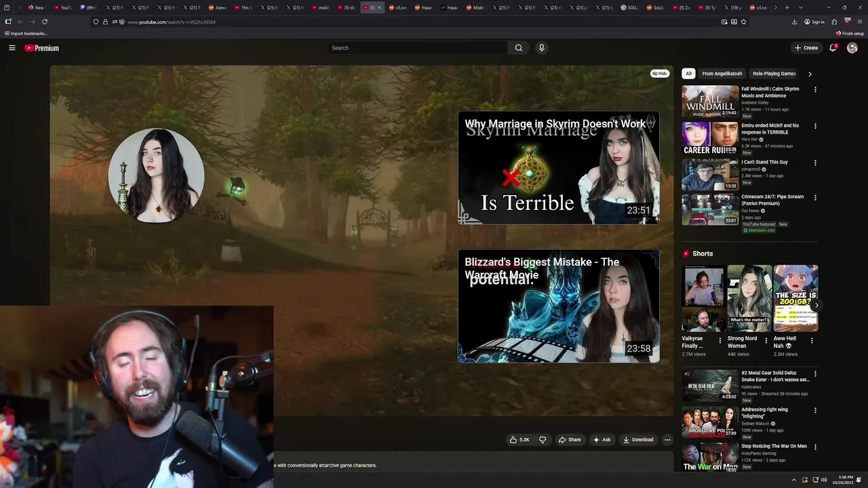Click Import bookmarks link
This screenshot has height=488, width=868.
click(x=26, y=33)
